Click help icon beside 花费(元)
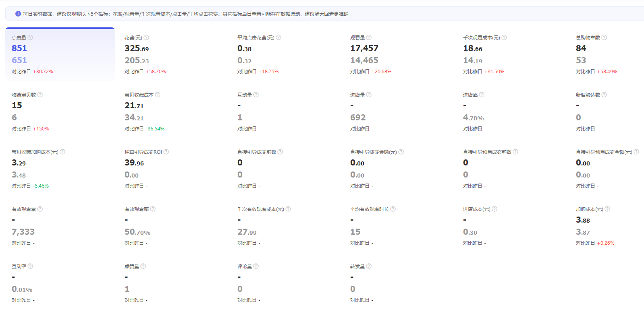The height and width of the screenshot is (316, 644). 146,37
